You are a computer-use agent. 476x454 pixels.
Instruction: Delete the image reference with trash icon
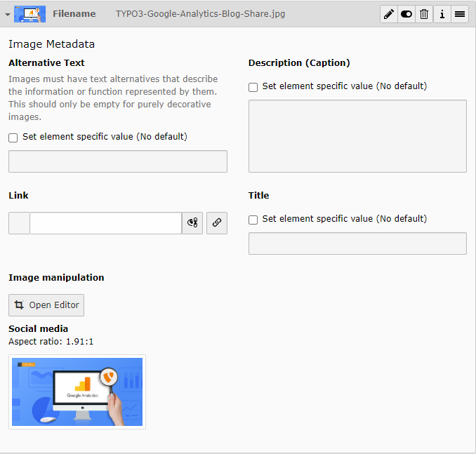tap(424, 14)
